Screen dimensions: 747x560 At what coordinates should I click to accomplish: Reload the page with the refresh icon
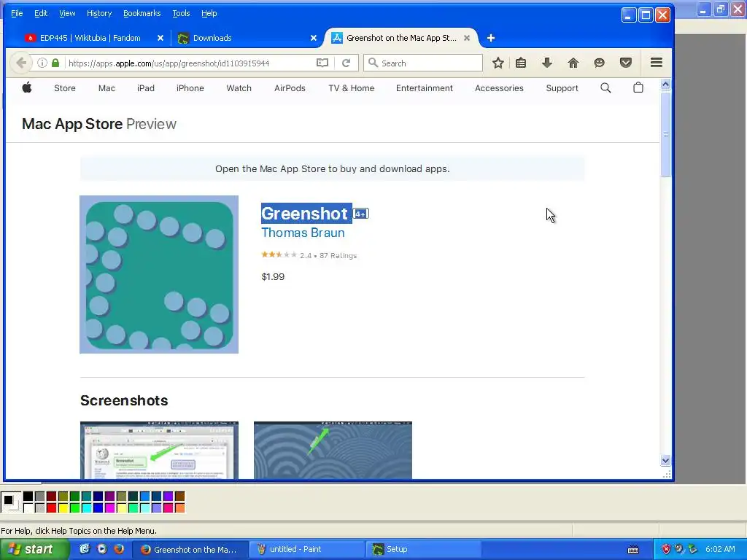pyautogui.click(x=347, y=63)
